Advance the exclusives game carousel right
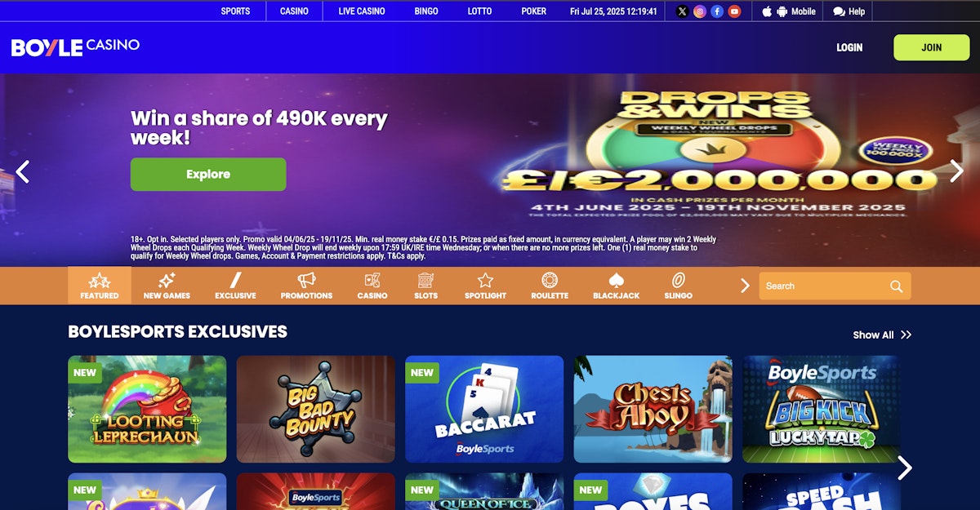This screenshot has width=980, height=510. 905,468
